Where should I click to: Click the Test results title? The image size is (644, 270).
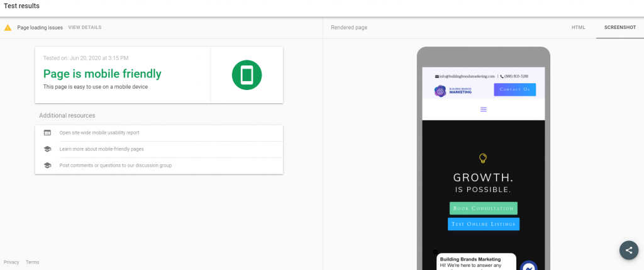pos(22,6)
